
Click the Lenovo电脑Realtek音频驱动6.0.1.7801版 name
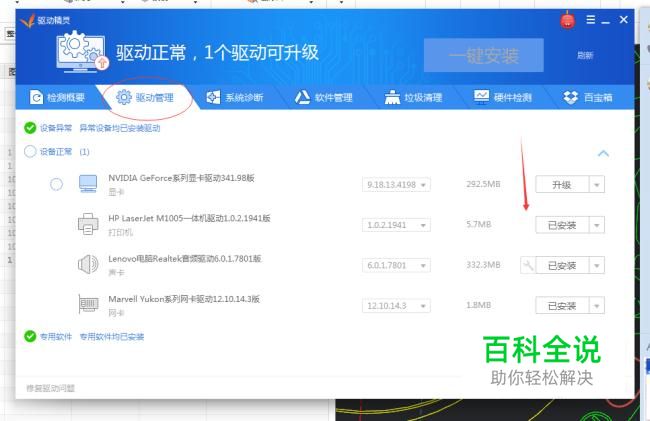point(184,259)
